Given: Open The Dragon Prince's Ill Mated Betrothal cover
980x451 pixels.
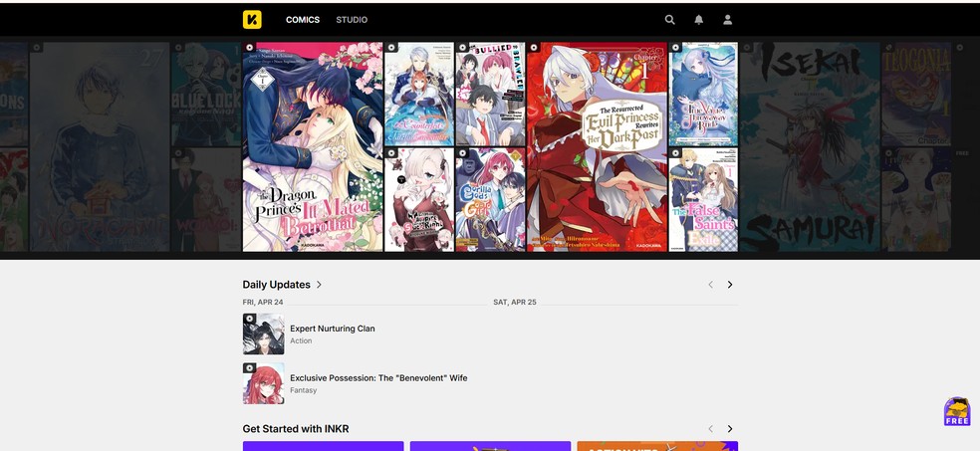Looking at the screenshot, I should [313, 146].
